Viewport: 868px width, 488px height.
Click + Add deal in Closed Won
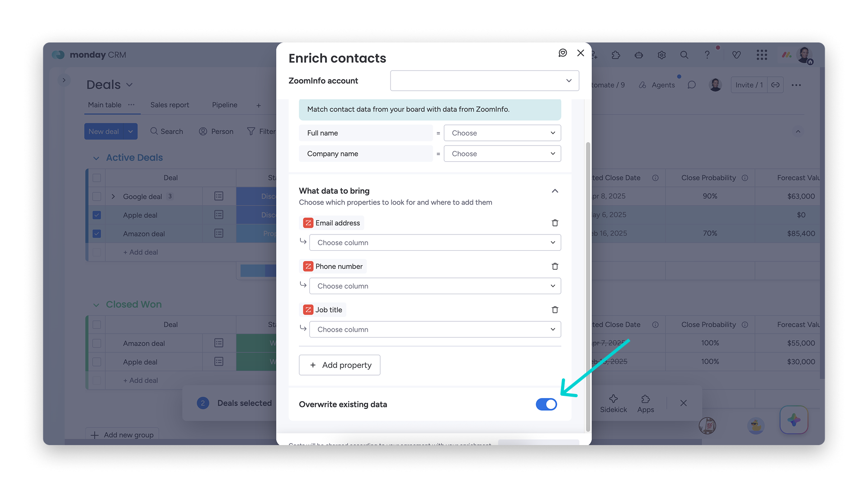tap(140, 380)
